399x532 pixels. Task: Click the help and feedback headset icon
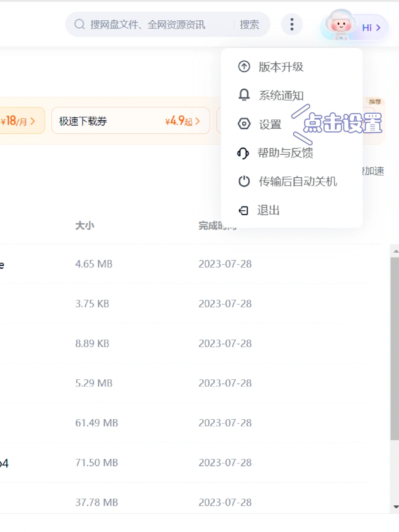pyautogui.click(x=243, y=153)
